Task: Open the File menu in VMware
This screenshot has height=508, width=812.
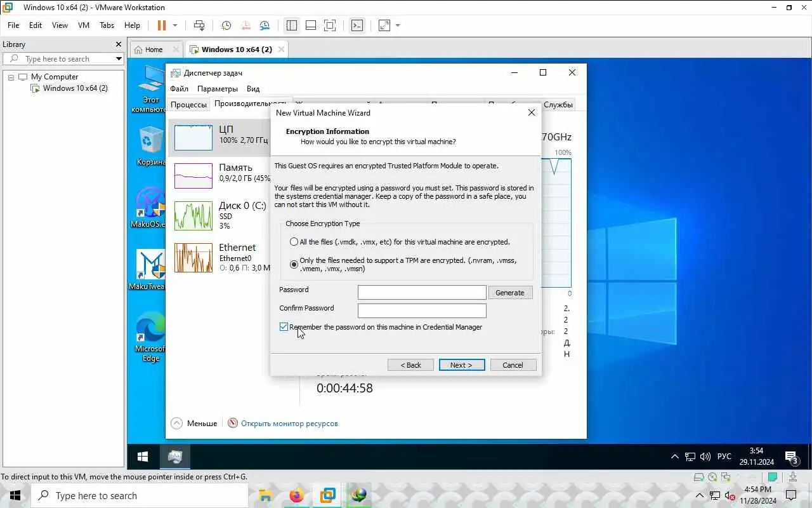Action: 13,25
